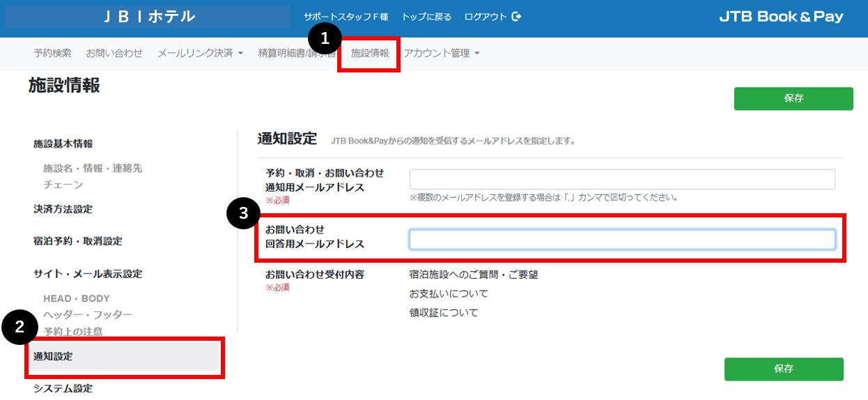Click the top green 保存 button
The width and height of the screenshot is (868, 400).
793,98
